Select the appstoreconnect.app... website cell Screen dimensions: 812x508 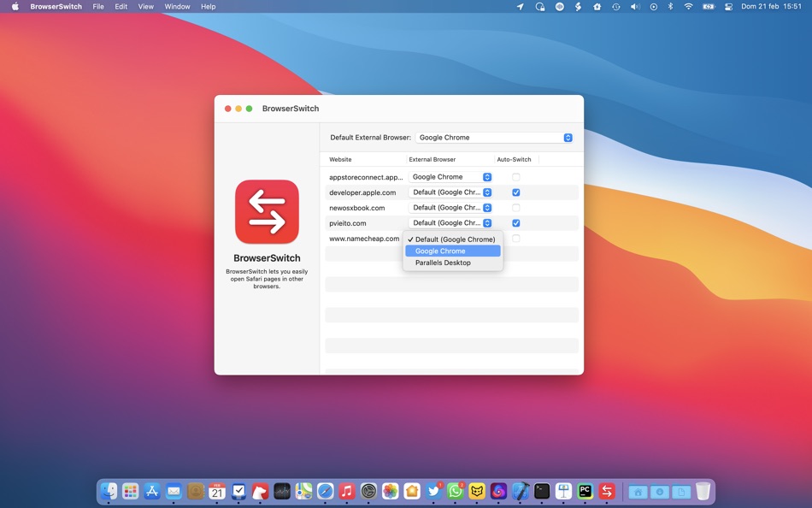coord(366,177)
